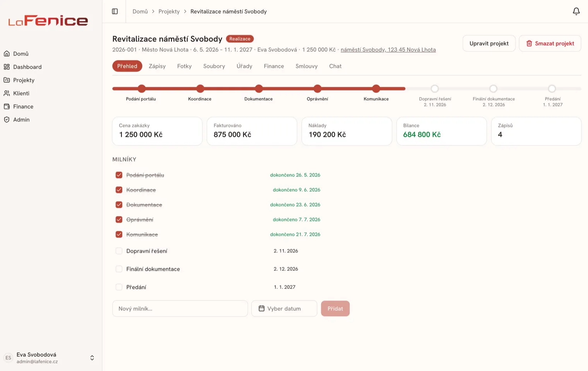Click the Dashboard grid icon
Screen dimensions: 588x371
point(7,67)
